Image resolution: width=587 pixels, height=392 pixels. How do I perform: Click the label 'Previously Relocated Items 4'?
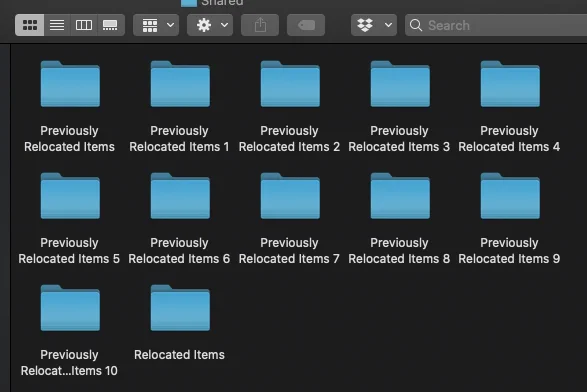pos(509,139)
